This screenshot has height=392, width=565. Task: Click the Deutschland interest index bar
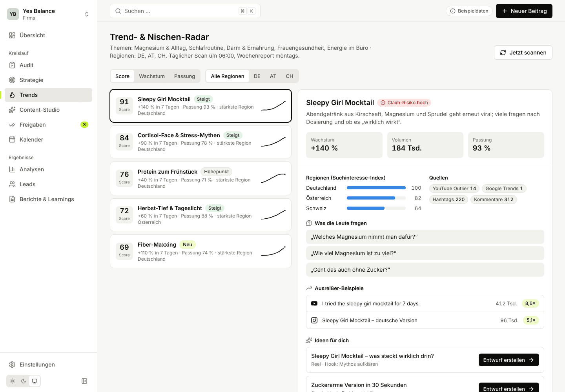[376, 188]
